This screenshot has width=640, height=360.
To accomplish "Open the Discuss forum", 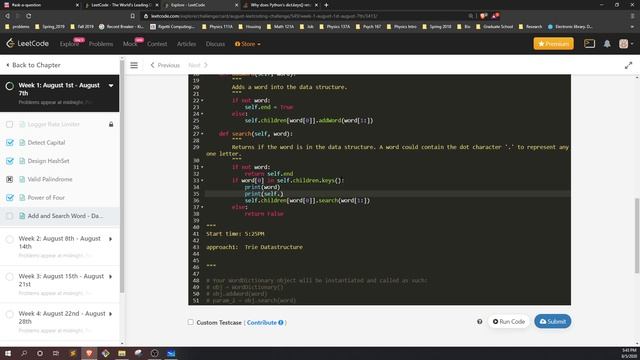I will 215,44.
